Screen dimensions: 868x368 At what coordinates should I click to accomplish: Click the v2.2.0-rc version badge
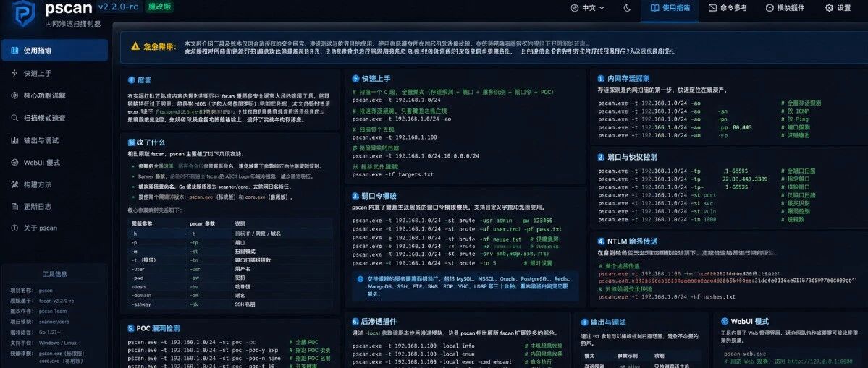(119, 7)
